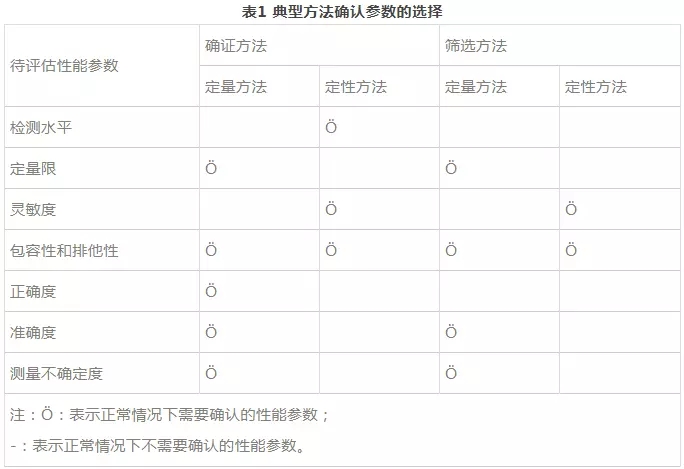
Task: Click Ö for 测量不确定度 under 确证方法 定量方法
Action: coord(211,373)
